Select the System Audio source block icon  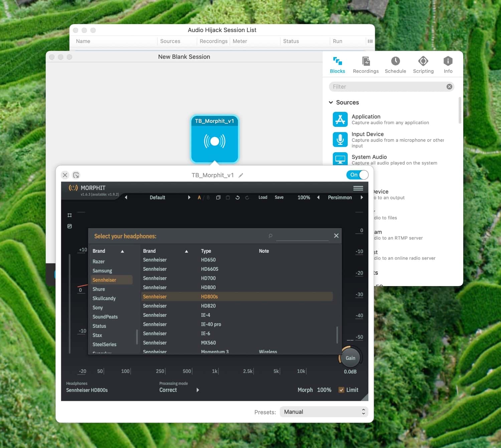point(340,159)
